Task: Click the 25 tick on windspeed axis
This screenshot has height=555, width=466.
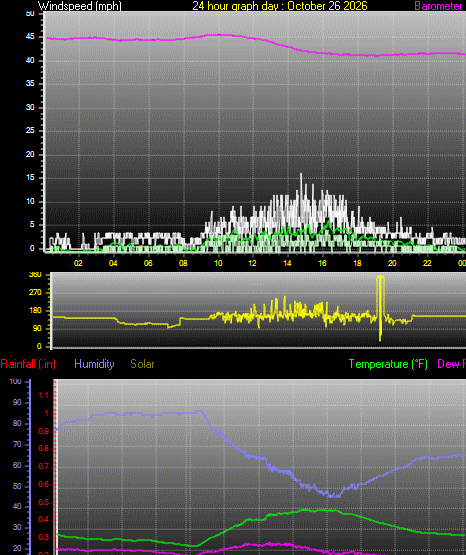Action: click(x=30, y=131)
